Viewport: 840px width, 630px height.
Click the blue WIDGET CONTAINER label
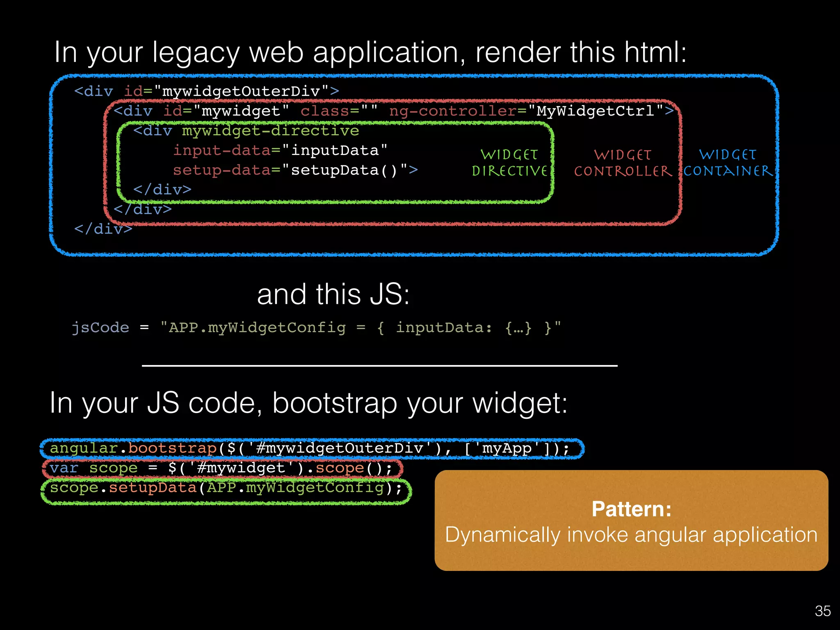click(727, 163)
